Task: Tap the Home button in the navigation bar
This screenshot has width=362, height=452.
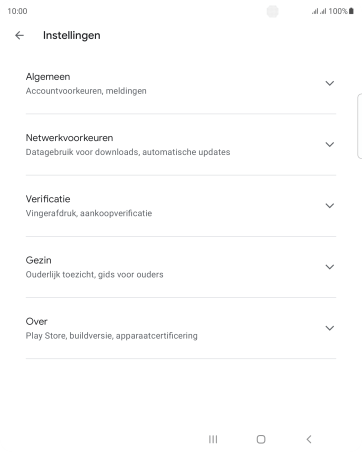Action: (x=261, y=439)
